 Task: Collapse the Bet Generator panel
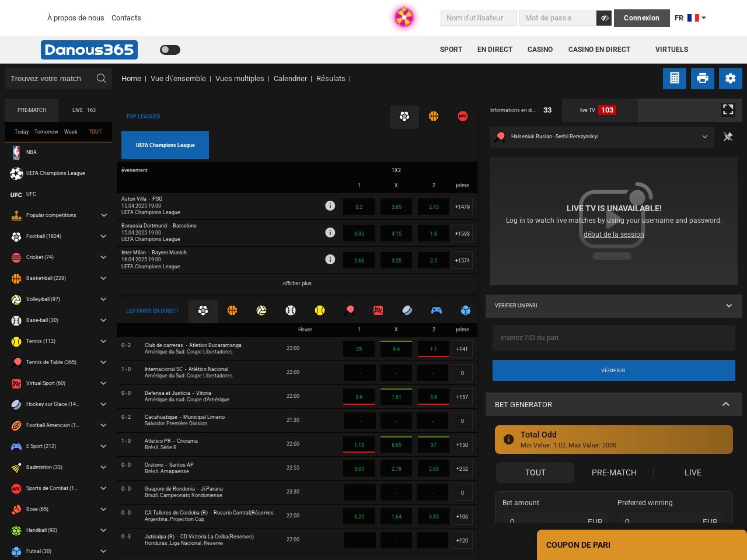coord(726,404)
